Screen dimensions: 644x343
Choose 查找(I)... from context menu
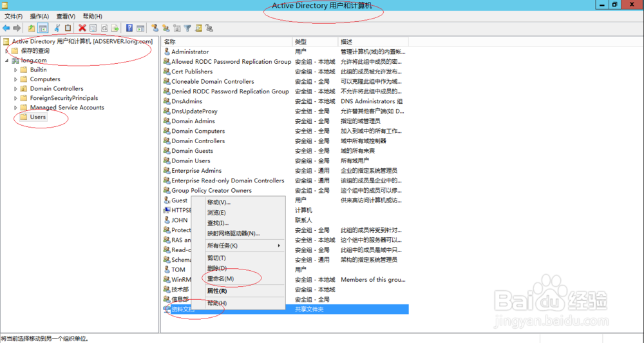click(x=218, y=223)
